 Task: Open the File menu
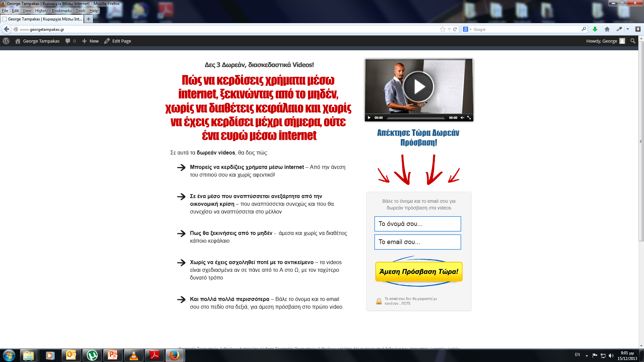(5, 11)
